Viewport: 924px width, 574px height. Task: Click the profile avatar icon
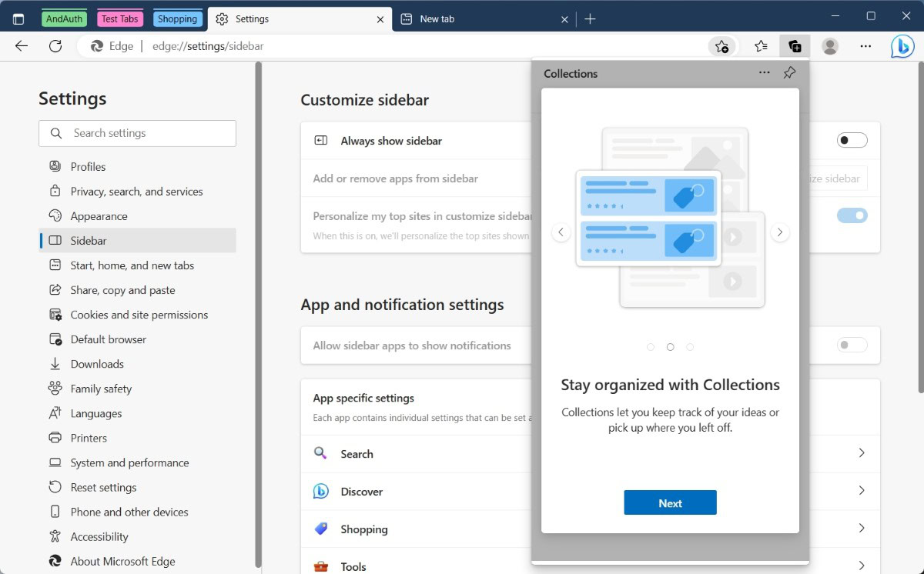pos(830,46)
